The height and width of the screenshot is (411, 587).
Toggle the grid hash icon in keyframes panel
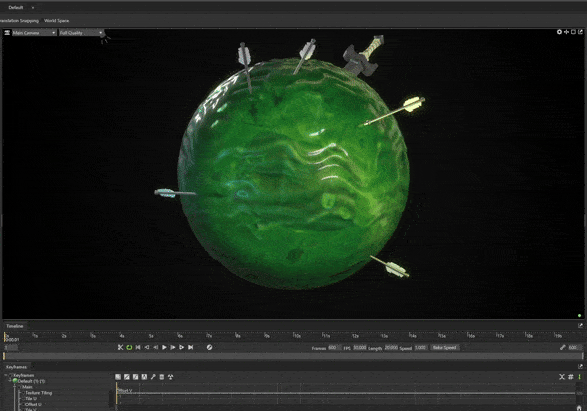pyautogui.click(x=571, y=377)
